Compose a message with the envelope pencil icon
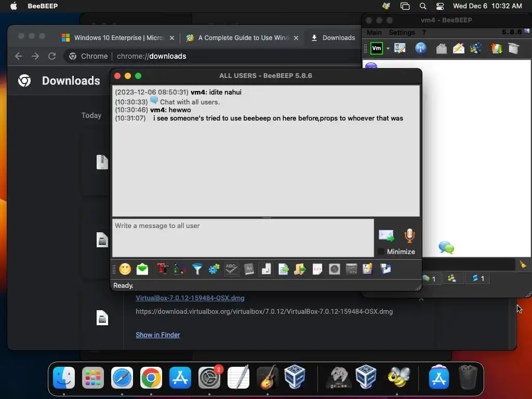Viewport: 532px width, 399px height. click(459, 48)
